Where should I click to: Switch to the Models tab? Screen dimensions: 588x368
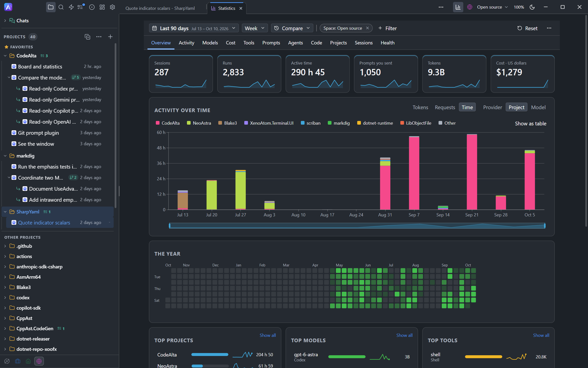[x=210, y=43]
